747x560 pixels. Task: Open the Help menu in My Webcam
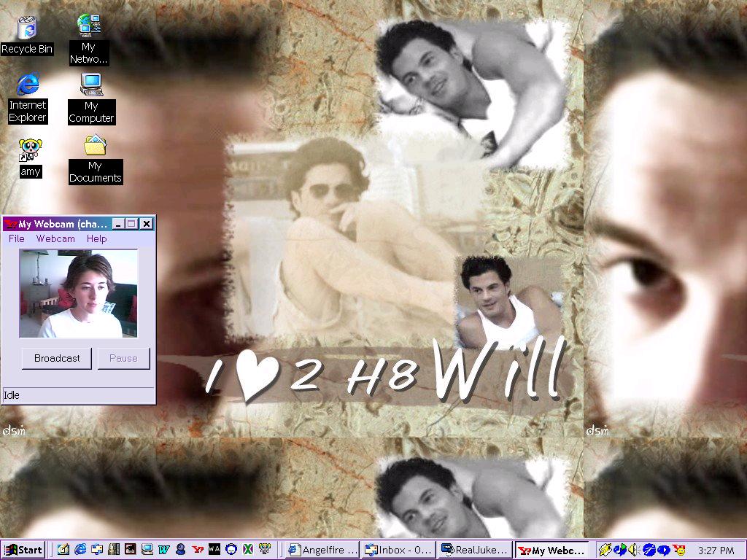pos(96,238)
